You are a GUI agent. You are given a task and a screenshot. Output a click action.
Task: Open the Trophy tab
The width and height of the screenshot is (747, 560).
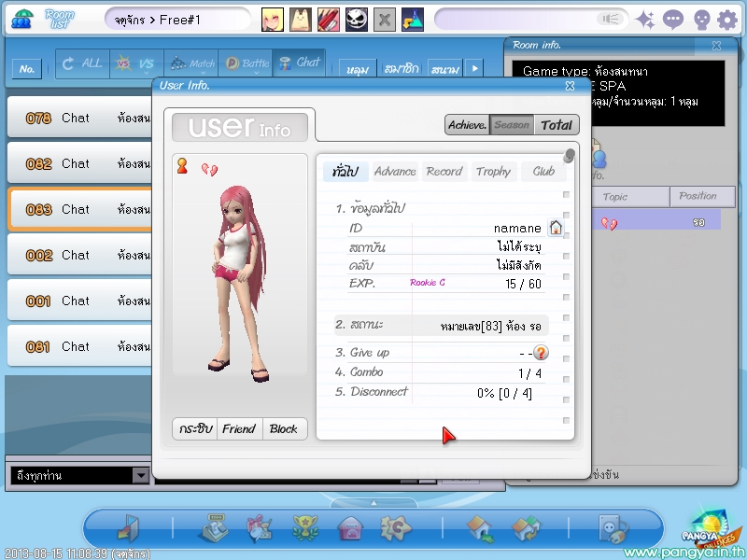[493, 172]
